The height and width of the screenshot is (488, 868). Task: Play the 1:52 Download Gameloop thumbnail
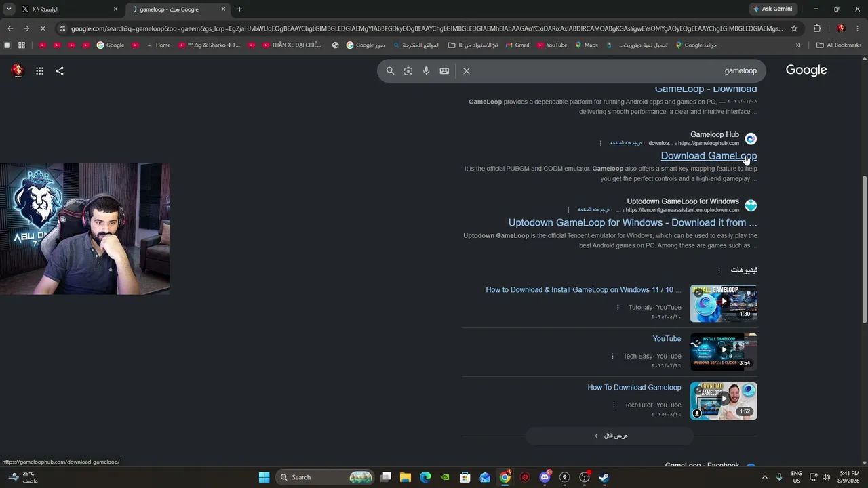pos(724,401)
